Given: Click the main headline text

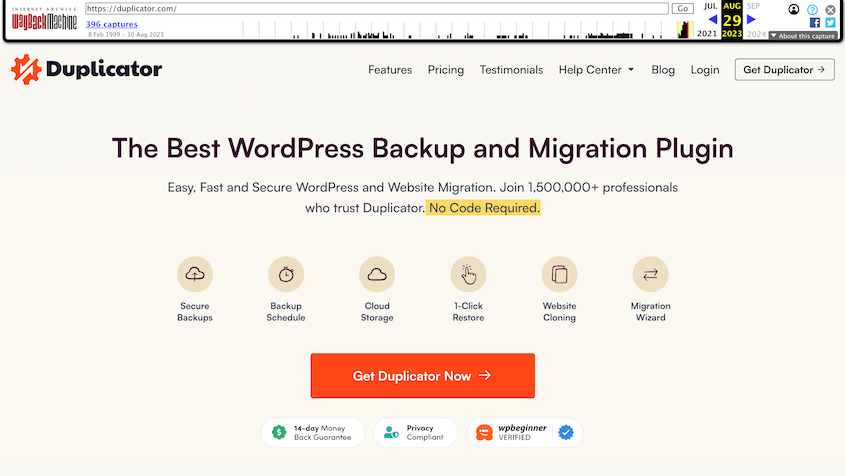Looking at the screenshot, I should click(x=422, y=148).
